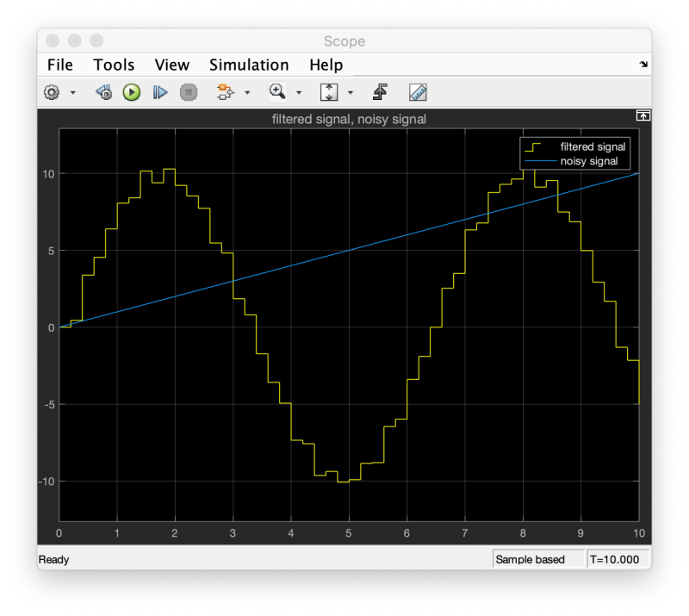Click the Stop simulation button
The image size is (689, 616).
[x=189, y=92]
